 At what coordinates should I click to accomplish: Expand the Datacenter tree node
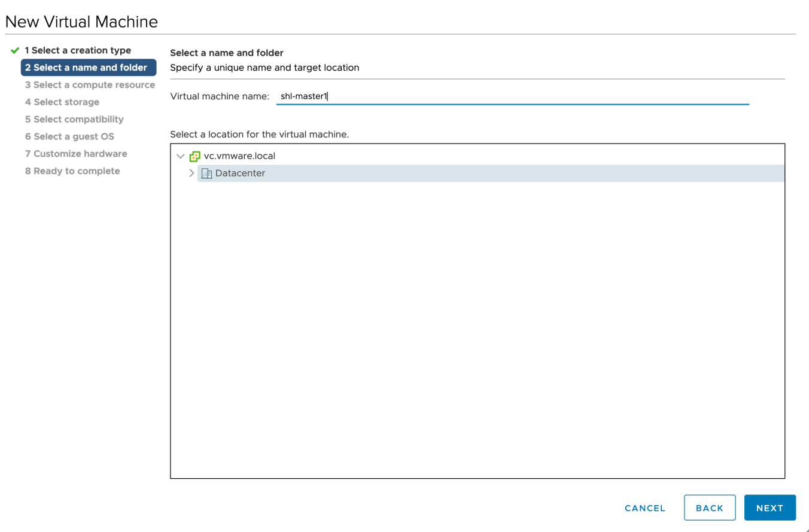[191, 173]
